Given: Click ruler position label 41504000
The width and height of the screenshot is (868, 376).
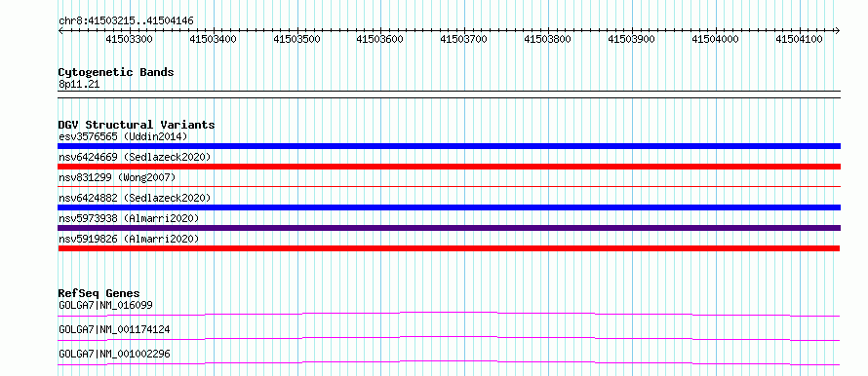Looking at the screenshot, I should pos(715,39).
